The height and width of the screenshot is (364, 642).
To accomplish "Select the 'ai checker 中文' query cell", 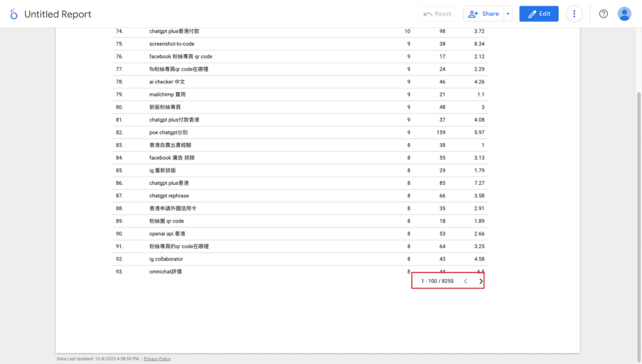I will pyautogui.click(x=167, y=82).
